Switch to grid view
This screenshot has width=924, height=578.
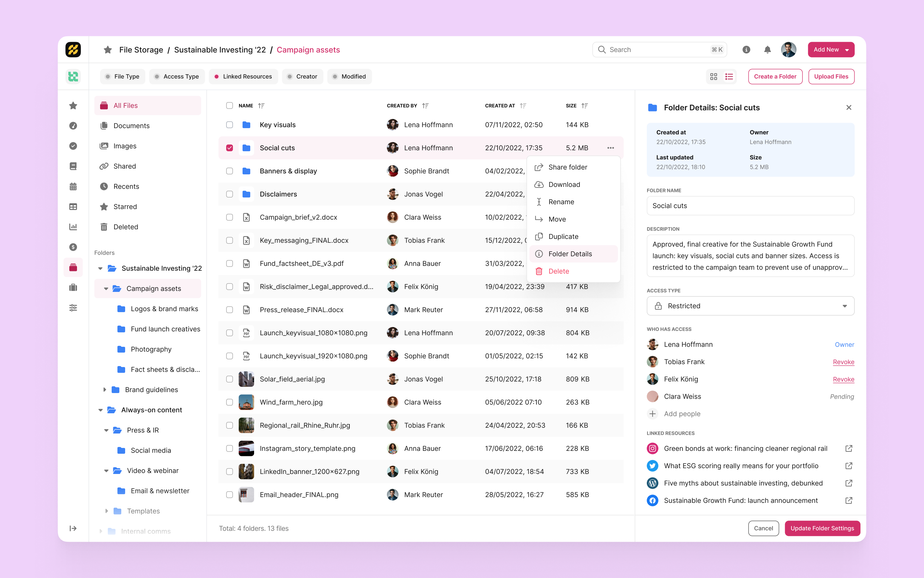714,76
